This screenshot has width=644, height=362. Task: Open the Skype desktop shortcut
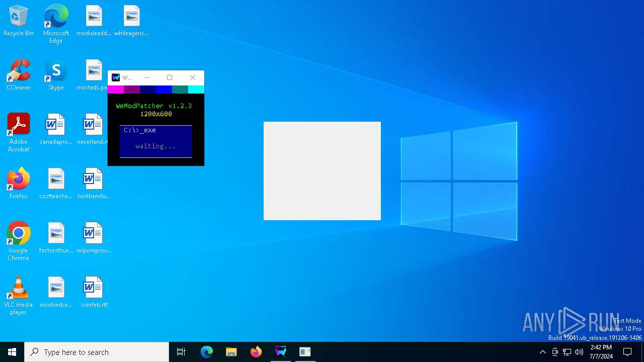pos(56,75)
